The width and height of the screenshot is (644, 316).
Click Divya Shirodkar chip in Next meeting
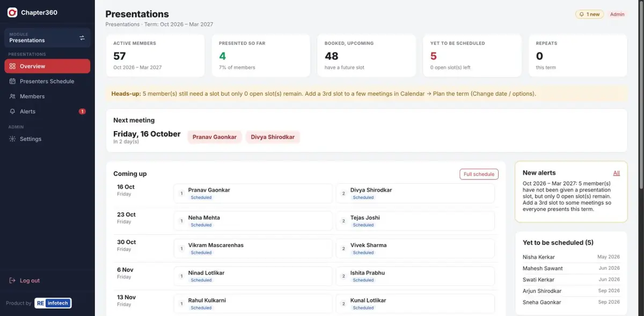point(273,137)
